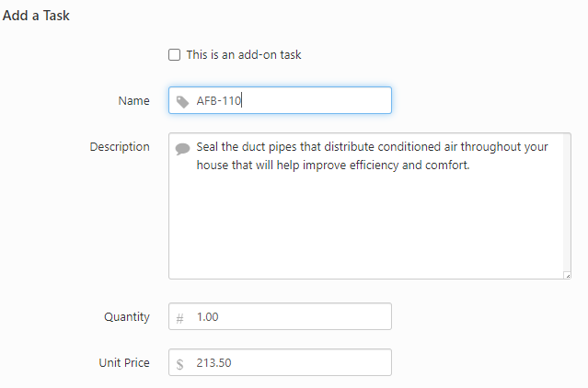Click the "Description" field label
This screenshot has width=588, height=388.
[120, 147]
